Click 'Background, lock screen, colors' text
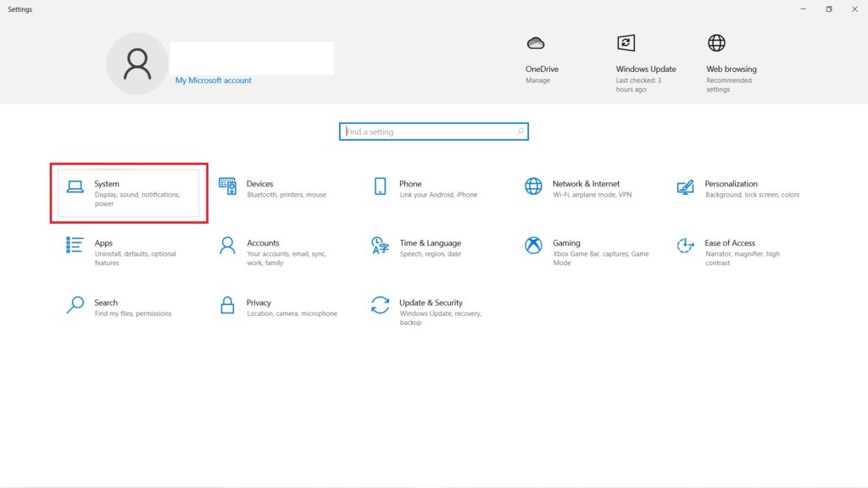Screen dimensions: 868x488 click(x=752, y=195)
